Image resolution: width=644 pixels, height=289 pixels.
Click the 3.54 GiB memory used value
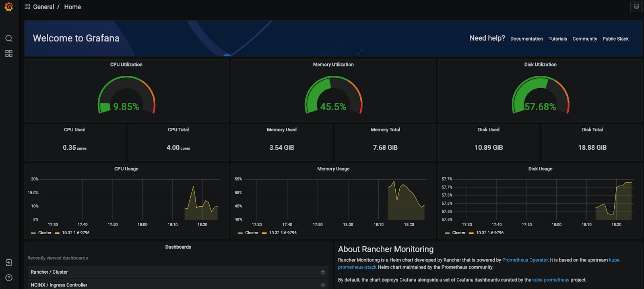click(282, 148)
